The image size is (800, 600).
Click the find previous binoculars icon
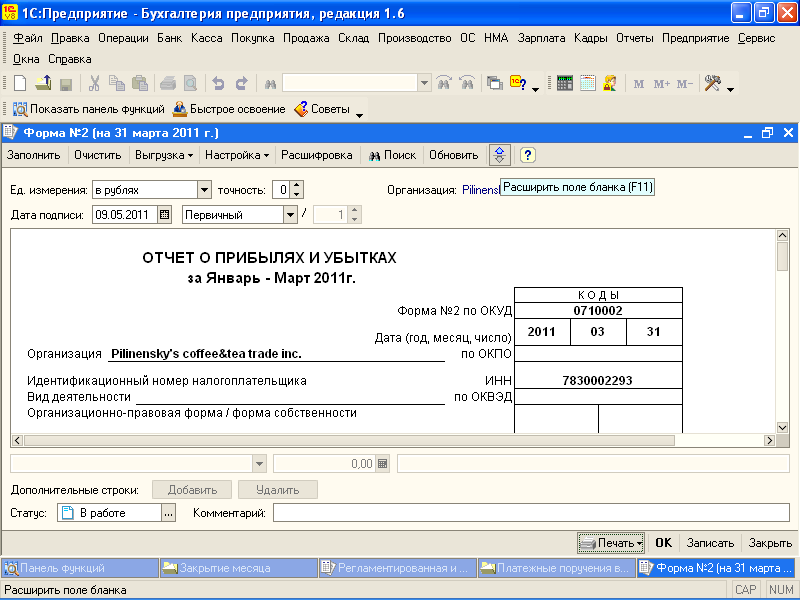point(467,83)
